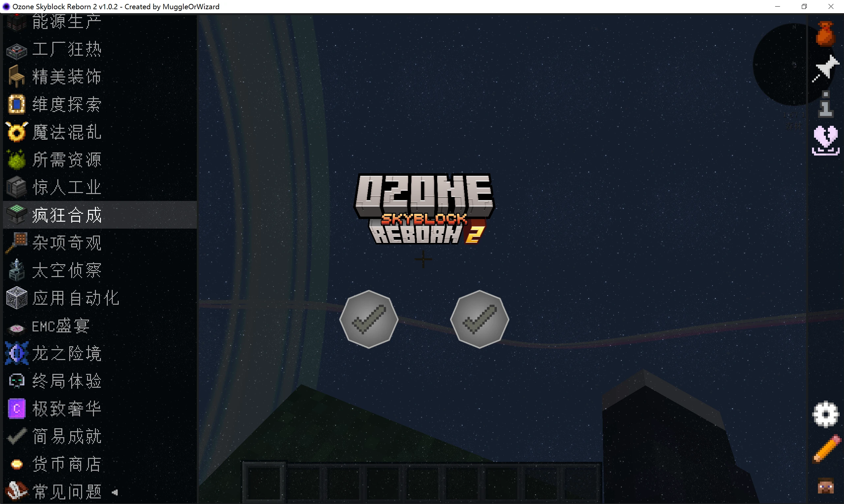Click the player head icon

click(x=826, y=486)
